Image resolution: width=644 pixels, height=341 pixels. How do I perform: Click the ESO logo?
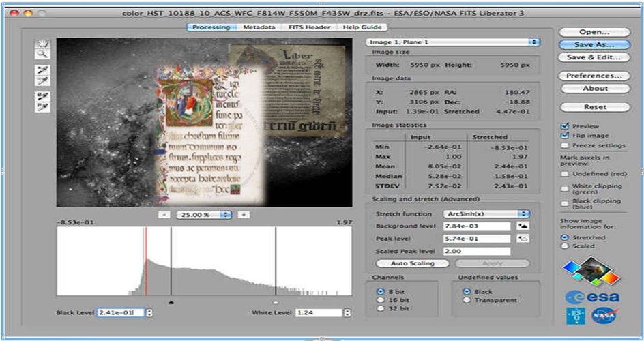coord(575,316)
